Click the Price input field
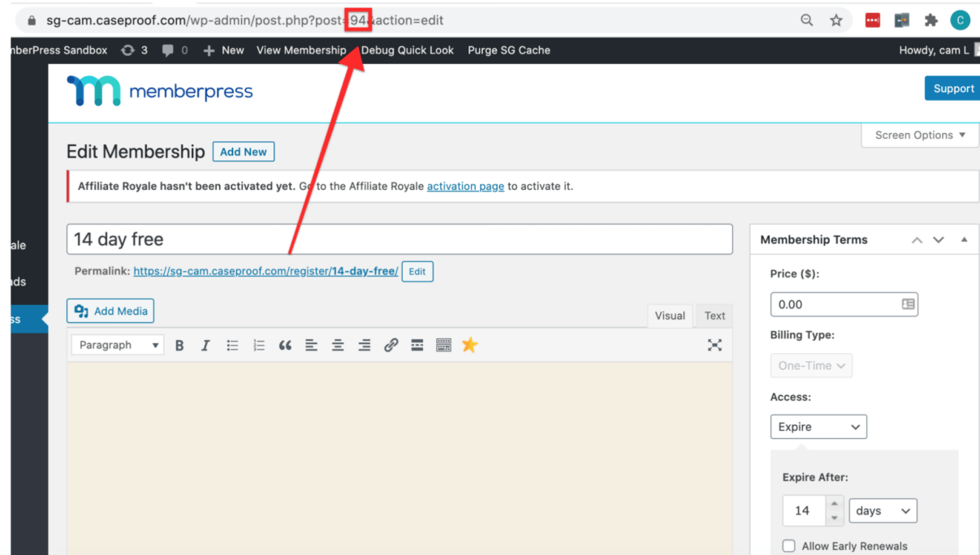This screenshot has width=980, height=555. pyautogui.click(x=844, y=304)
